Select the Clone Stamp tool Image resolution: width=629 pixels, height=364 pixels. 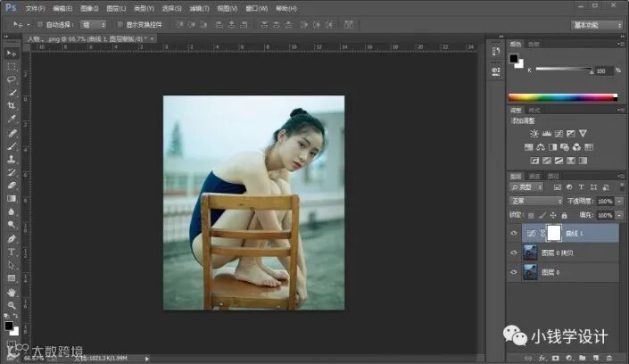point(12,159)
